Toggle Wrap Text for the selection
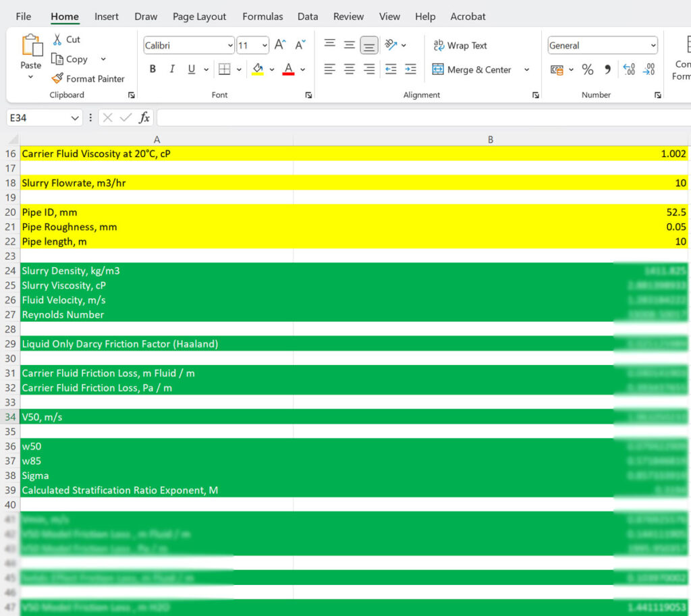 coord(460,45)
